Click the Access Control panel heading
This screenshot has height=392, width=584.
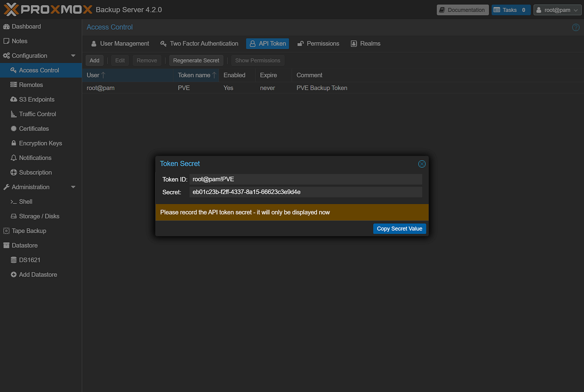[110, 27]
